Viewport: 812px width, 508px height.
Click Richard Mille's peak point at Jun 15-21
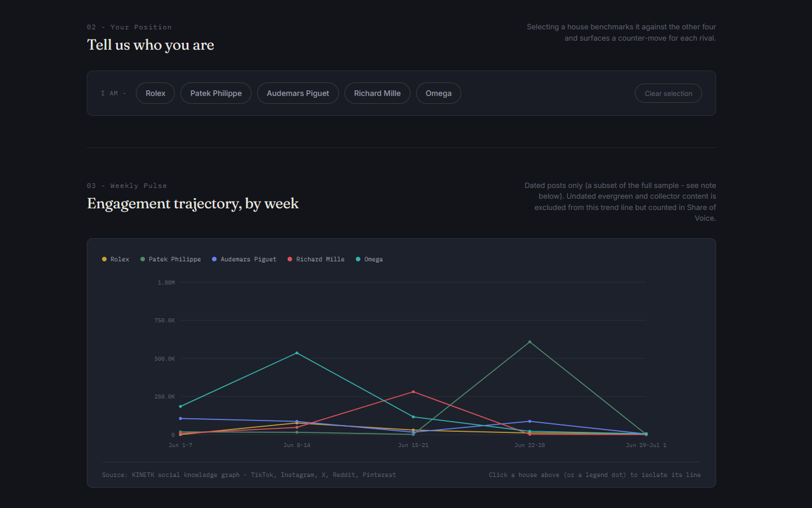point(413,392)
